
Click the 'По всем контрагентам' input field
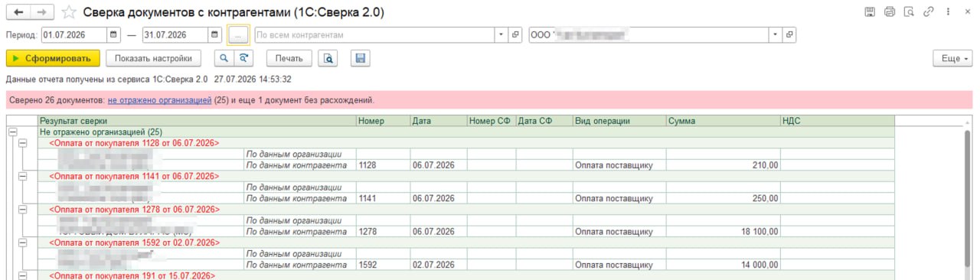374,35
